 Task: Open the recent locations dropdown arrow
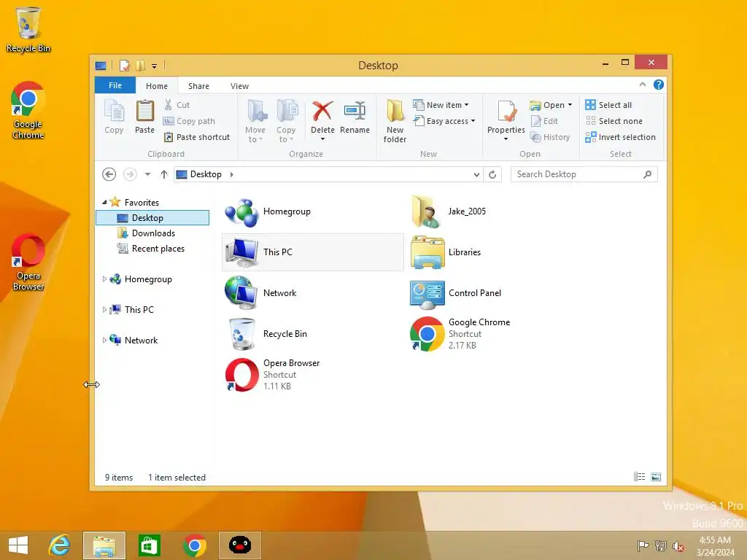(x=147, y=174)
